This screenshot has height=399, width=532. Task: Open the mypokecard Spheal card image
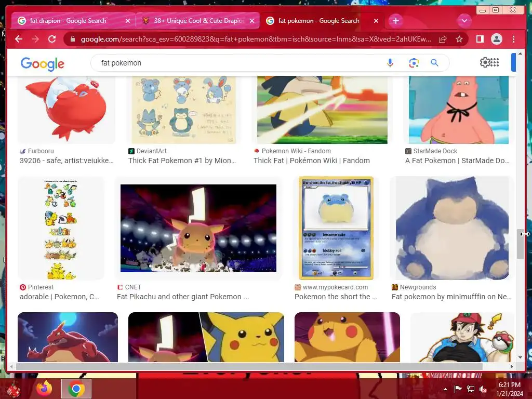336,228
